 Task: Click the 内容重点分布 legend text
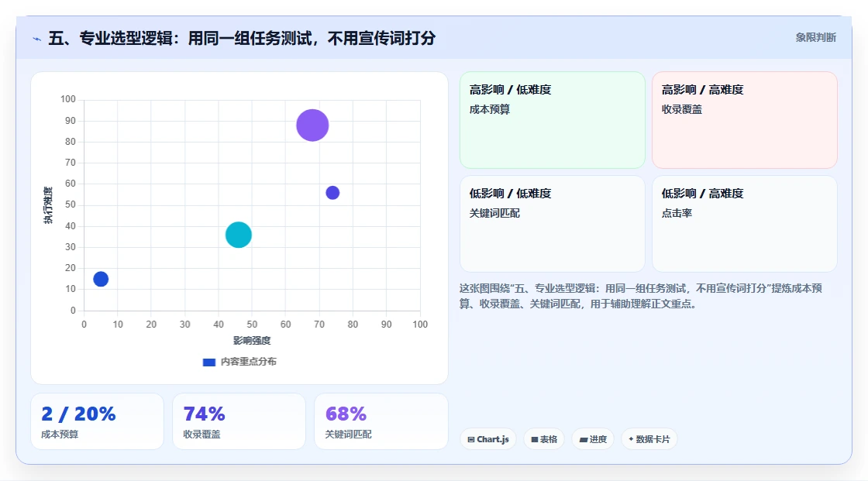coord(248,362)
